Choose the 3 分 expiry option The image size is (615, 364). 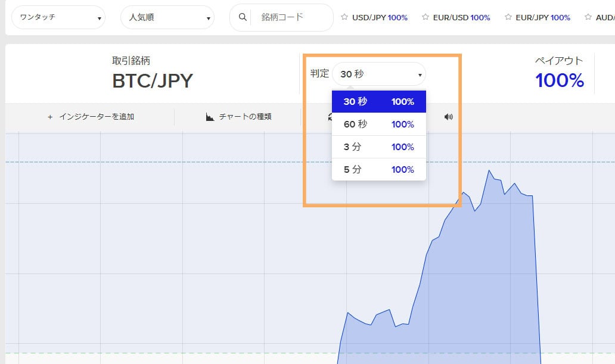point(379,147)
